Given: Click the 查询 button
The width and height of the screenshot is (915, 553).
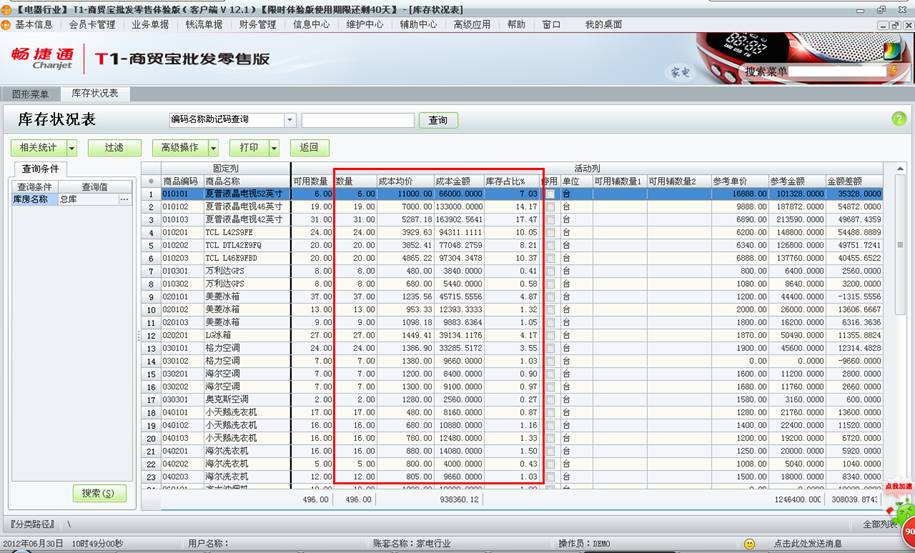Looking at the screenshot, I should (x=438, y=120).
